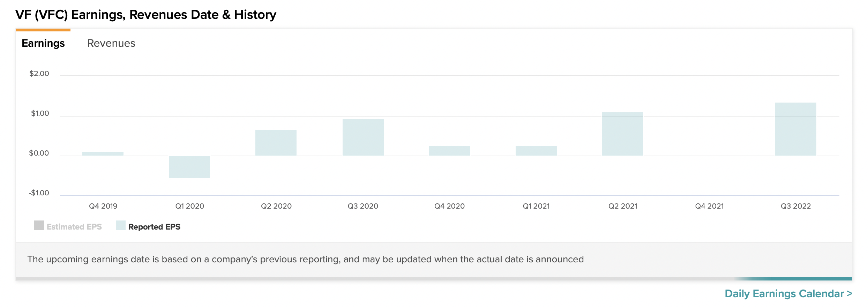Click the light blue Reported EPS swatch
Viewport: 868px width, 307px height.
pyautogui.click(x=121, y=225)
